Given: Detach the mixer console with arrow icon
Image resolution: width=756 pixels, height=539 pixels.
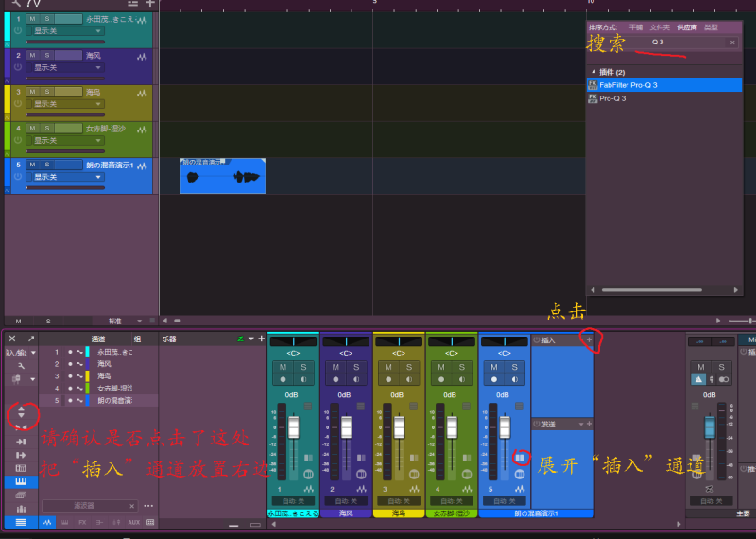Looking at the screenshot, I should (x=30, y=339).
